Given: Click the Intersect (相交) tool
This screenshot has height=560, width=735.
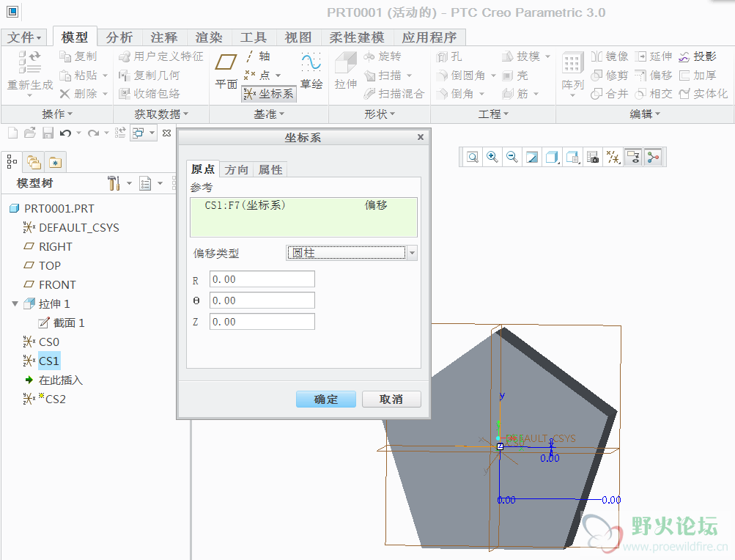Looking at the screenshot, I should (x=654, y=94).
